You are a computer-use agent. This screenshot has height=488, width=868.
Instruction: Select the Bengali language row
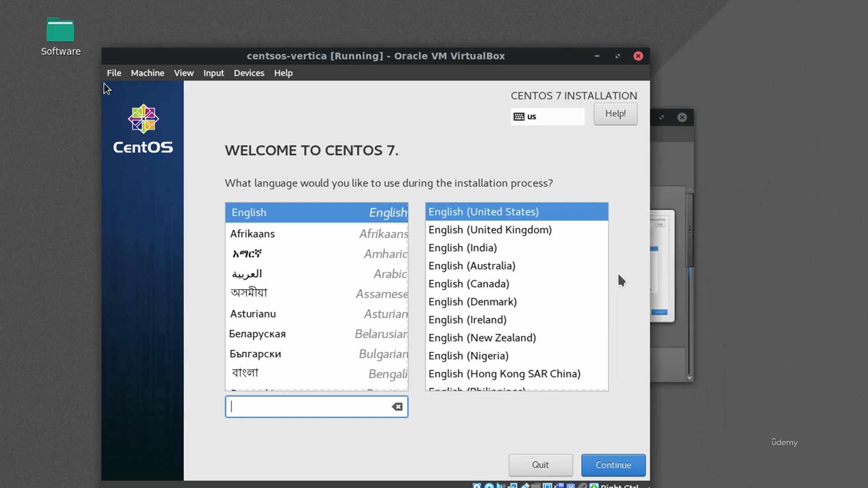coord(316,374)
